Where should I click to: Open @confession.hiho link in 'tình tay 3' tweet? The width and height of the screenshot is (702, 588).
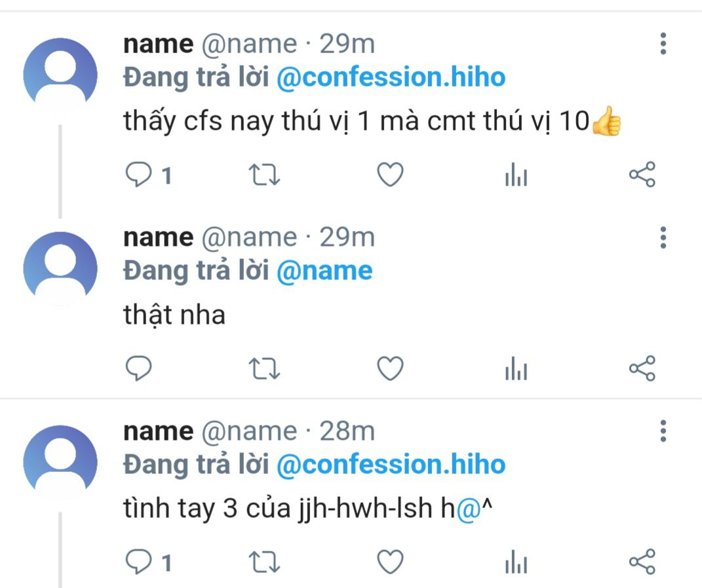click(391, 464)
